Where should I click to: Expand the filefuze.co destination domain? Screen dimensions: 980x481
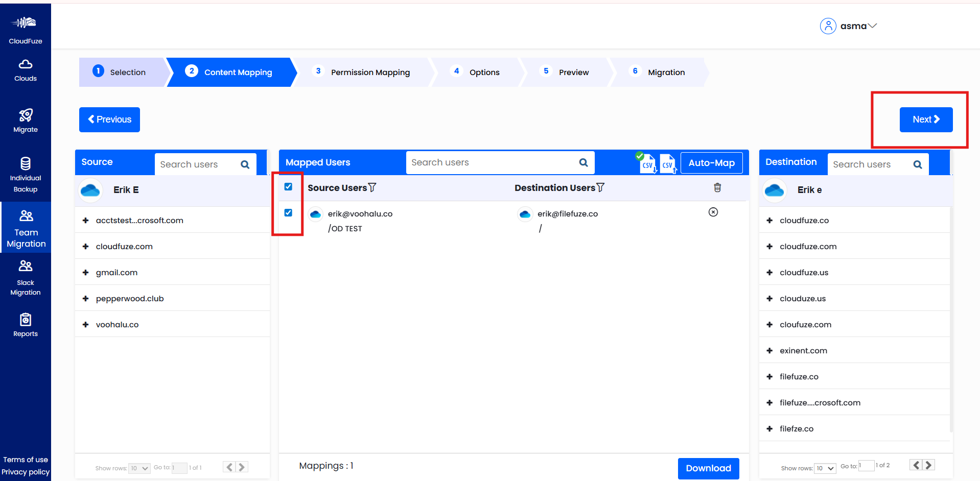tap(769, 377)
